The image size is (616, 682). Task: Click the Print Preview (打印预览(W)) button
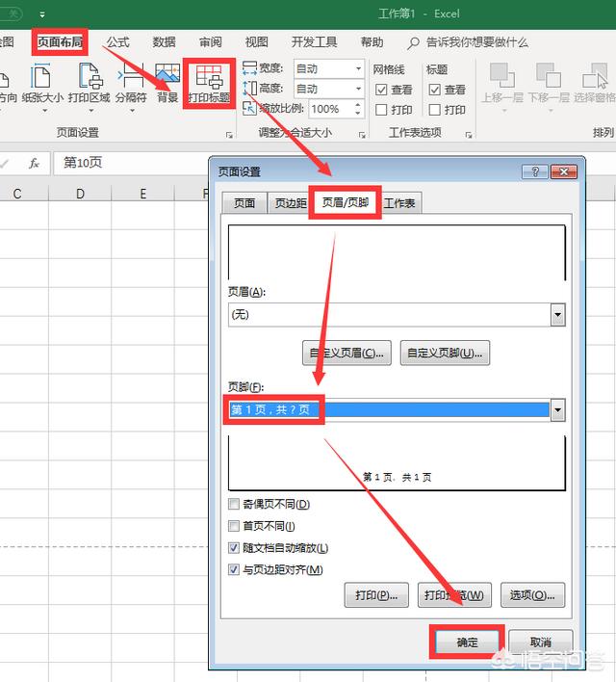(x=454, y=595)
